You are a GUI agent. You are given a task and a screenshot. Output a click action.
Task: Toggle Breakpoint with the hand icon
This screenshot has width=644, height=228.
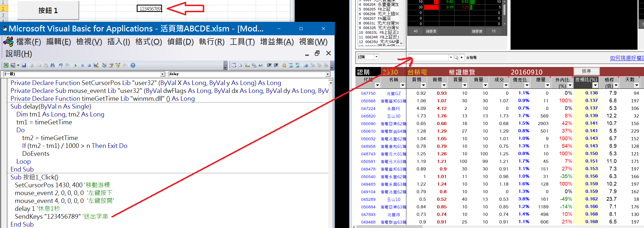(x=284, y=65)
